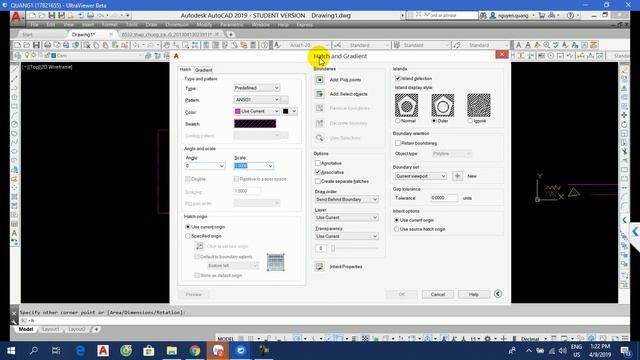Image resolution: width=640 pixels, height=360 pixels.
Task: Toggle Associative checkbox
Action: coord(318,172)
